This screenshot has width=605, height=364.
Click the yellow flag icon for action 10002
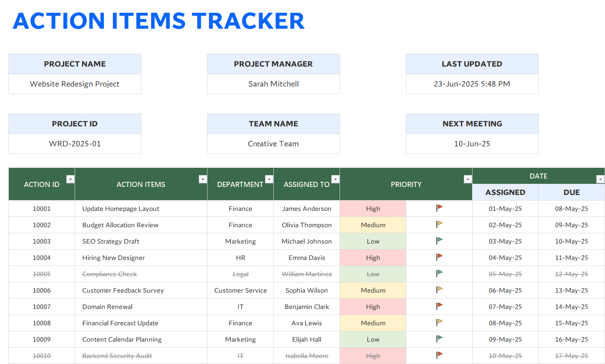[x=439, y=224]
